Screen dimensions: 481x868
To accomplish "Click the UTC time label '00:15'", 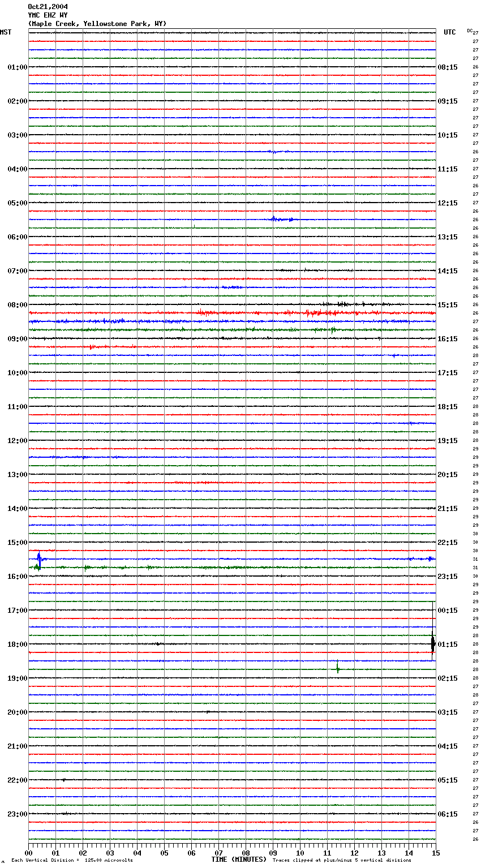I will 448,611.
